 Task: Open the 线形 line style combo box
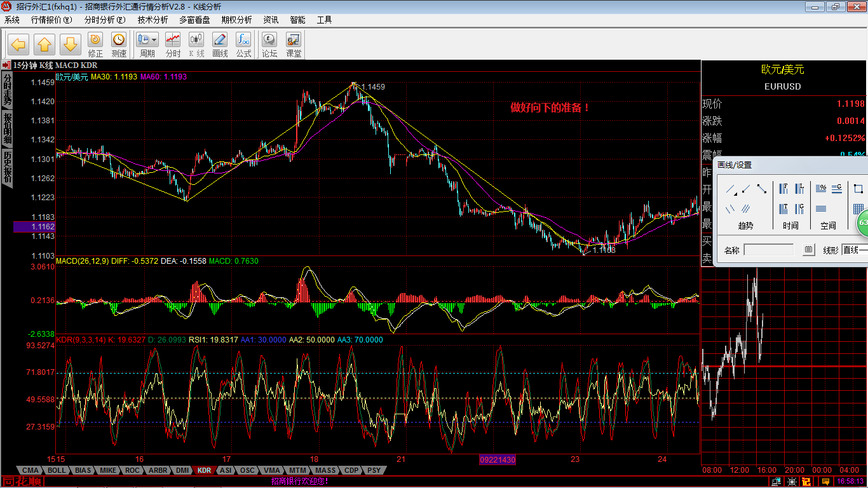point(855,250)
